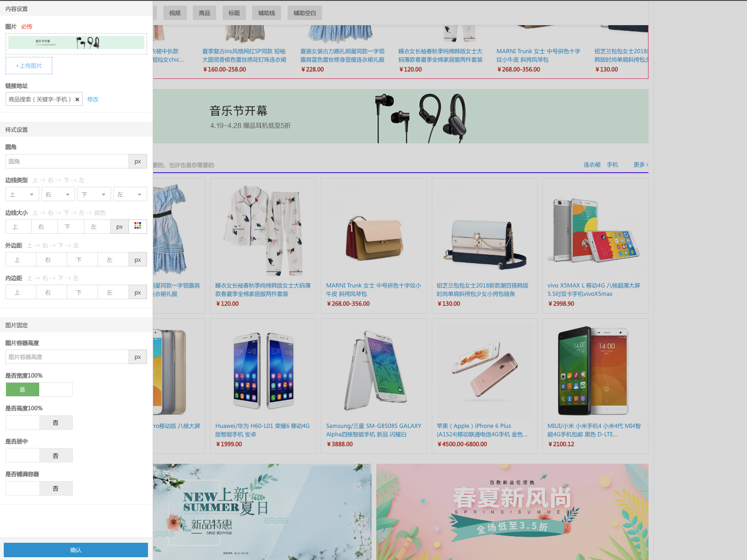Click the ￥2998.90 price text
The image size is (747, 560).
[561, 304]
